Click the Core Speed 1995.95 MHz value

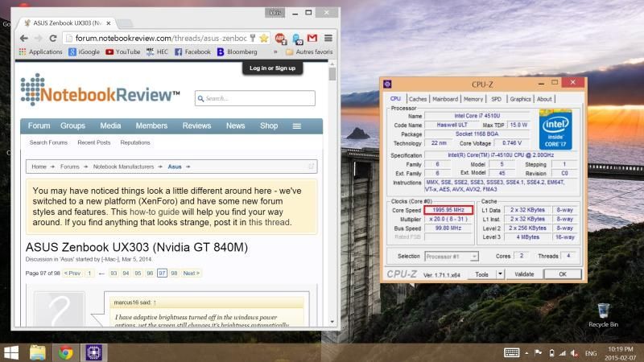(448, 210)
